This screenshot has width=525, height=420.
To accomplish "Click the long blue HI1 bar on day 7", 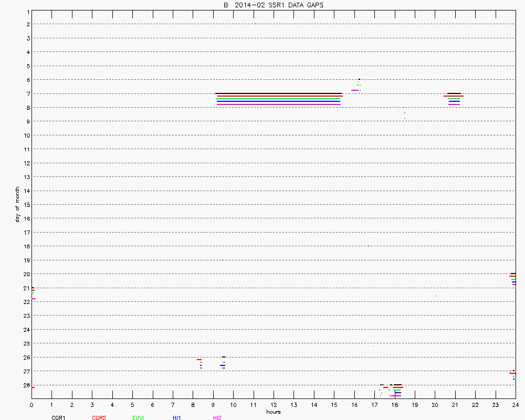I will (x=278, y=101).
